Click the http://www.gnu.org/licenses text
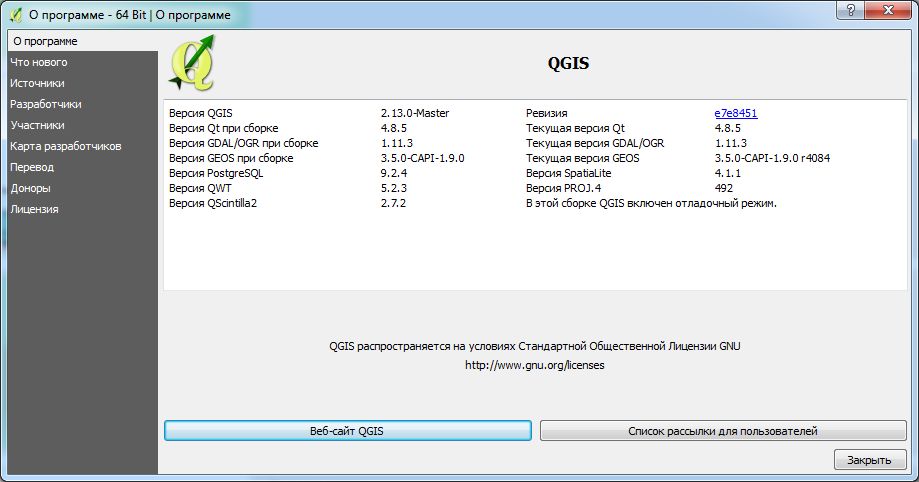Viewport: 919px width, 482px height. [535, 365]
